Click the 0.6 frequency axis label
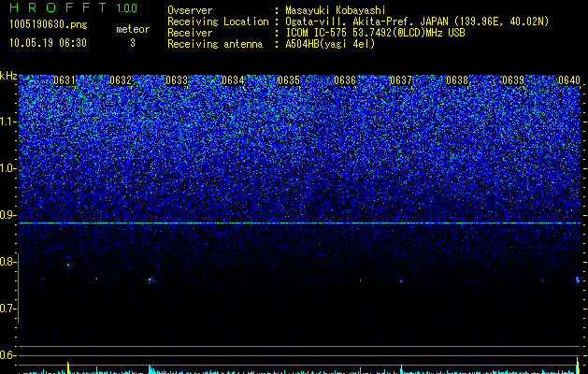Viewport: 588px width, 374px height. (x=8, y=355)
